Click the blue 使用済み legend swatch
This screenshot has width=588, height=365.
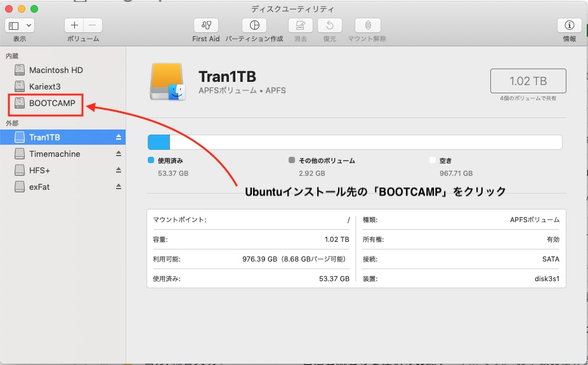point(151,160)
